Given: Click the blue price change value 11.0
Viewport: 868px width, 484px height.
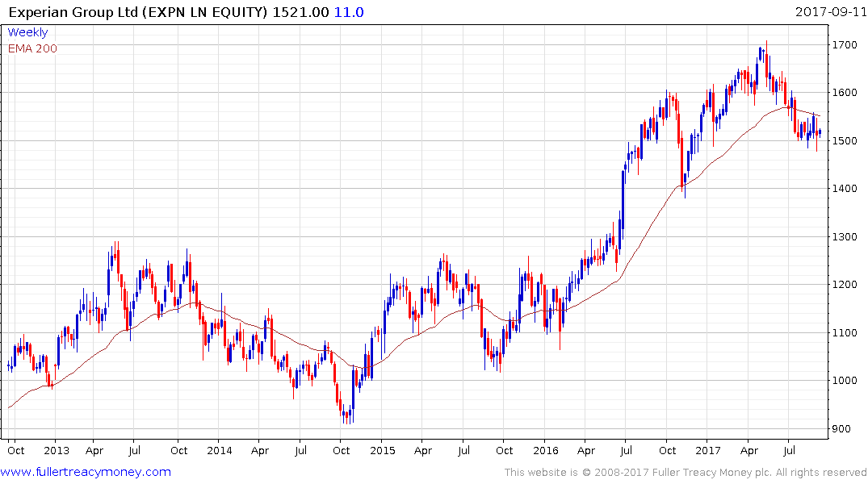Looking at the screenshot, I should tap(349, 12).
